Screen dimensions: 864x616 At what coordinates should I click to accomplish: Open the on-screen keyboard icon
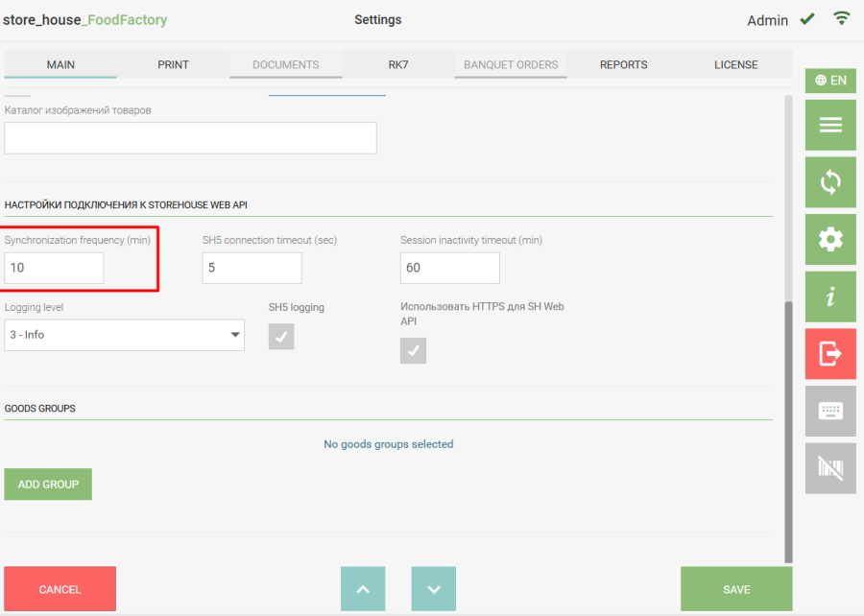(830, 411)
